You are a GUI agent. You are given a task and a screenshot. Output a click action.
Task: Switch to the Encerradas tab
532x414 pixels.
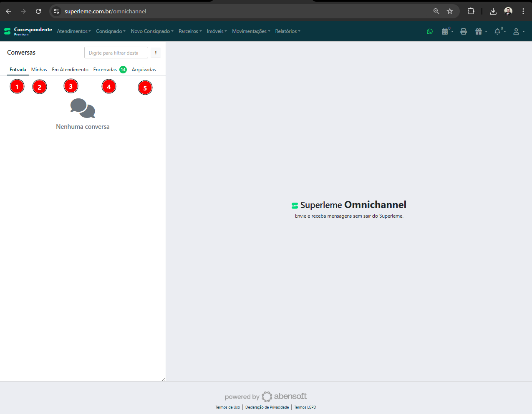pos(105,69)
